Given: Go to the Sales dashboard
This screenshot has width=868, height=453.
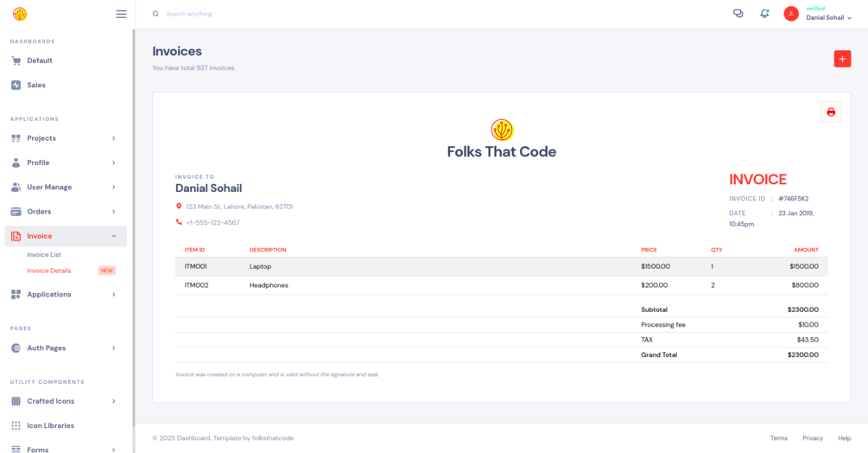Looking at the screenshot, I should [35, 85].
